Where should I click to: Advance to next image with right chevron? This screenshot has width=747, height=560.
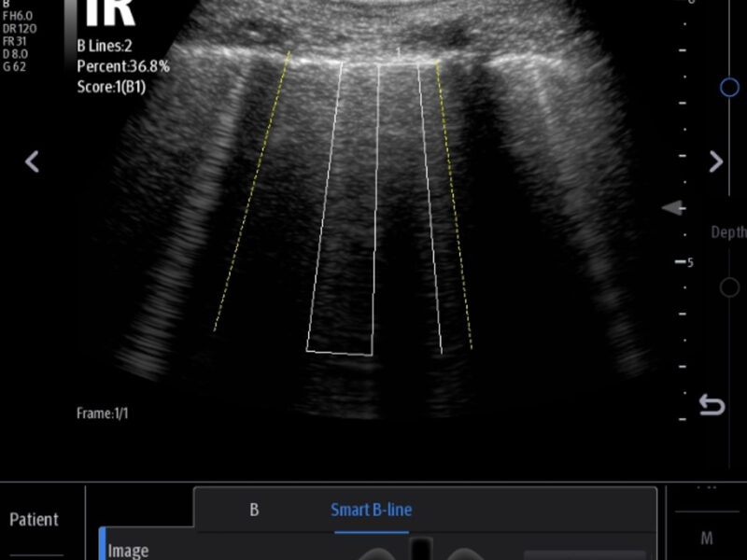715,161
